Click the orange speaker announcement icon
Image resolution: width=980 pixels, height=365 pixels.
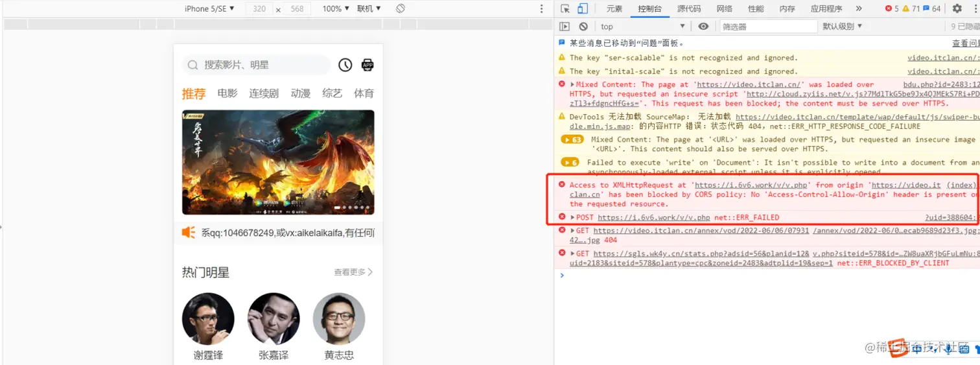coord(189,232)
